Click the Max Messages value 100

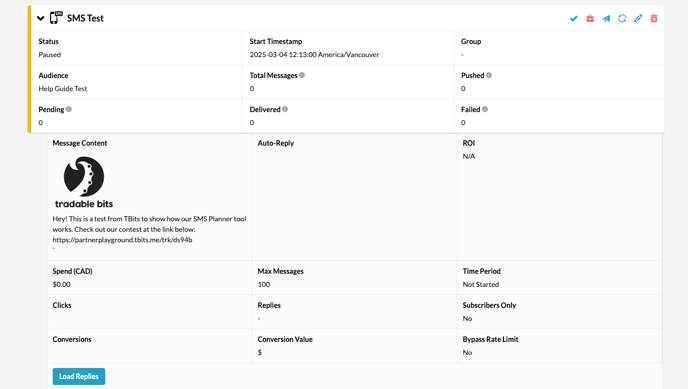264,284
